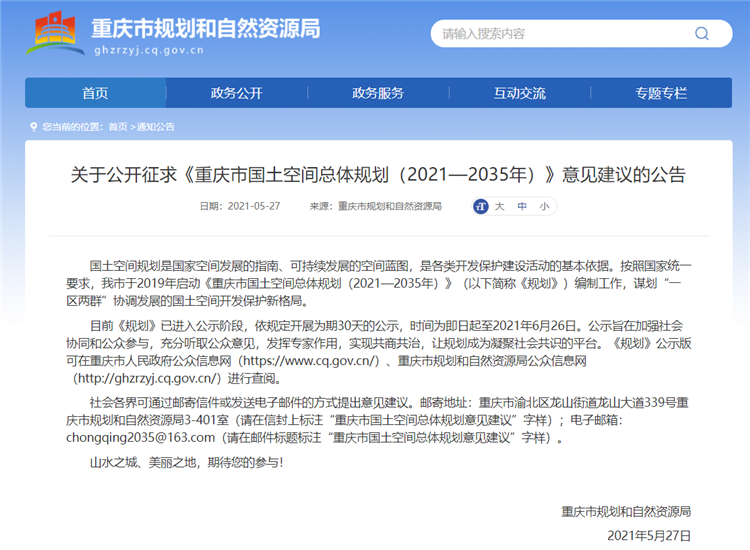This screenshot has height=550, width=750.
Task: Click the Chongqing bureau logo emblem
Action: [55, 33]
